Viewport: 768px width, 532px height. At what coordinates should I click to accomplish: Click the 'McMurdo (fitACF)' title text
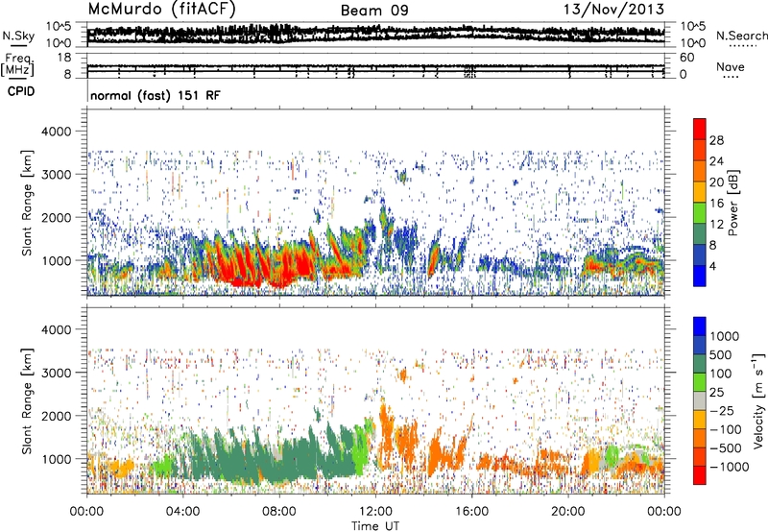pyautogui.click(x=161, y=10)
